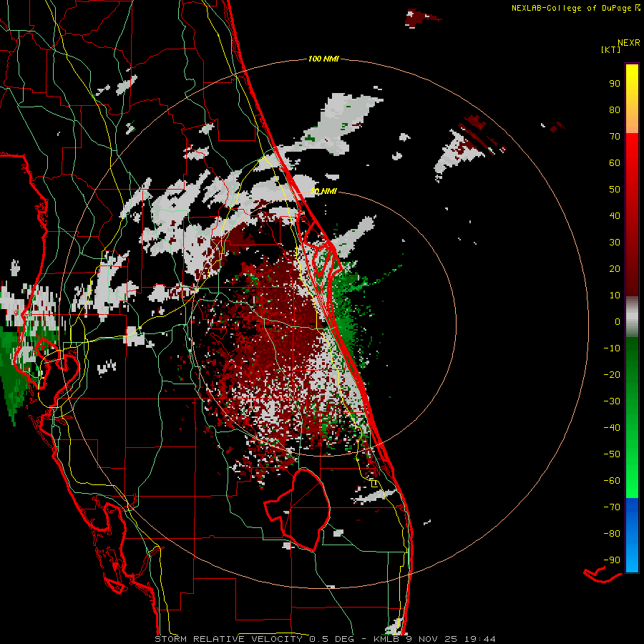Click the NEXLAB-College of DuPage watermark text
The width and height of the screenshot is (644, 644).
[575, 8]
